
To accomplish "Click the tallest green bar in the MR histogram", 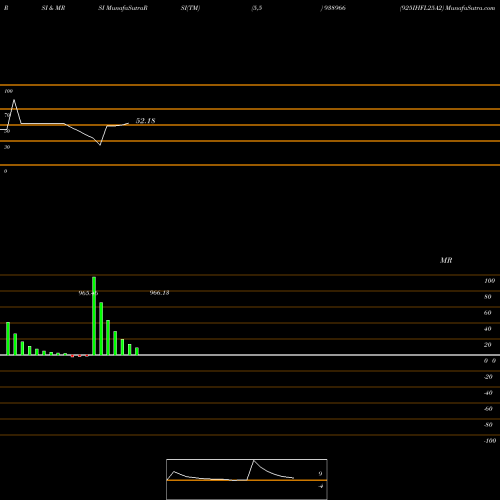I will tap(94, 316).
